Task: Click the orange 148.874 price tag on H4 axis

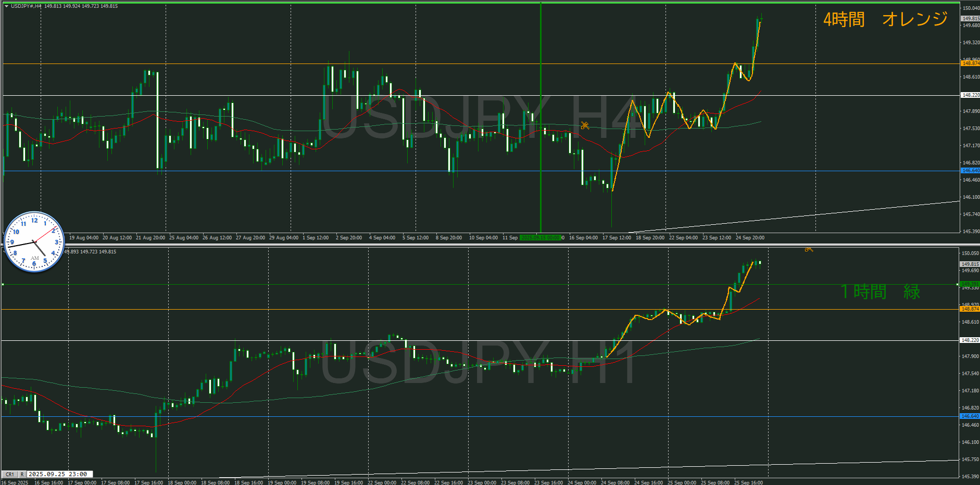Action: click(970, 63)
